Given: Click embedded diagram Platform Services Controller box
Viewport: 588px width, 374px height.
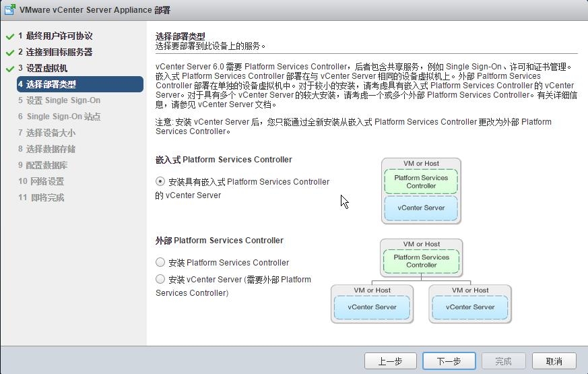Looking at the screenshot, I should (x=421, y=181).
